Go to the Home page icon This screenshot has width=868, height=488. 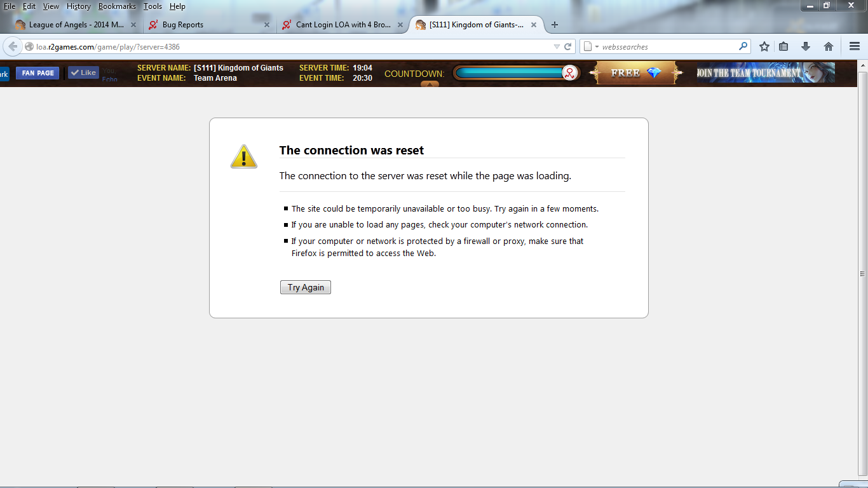pyautogui.click(x=829, y=46)
